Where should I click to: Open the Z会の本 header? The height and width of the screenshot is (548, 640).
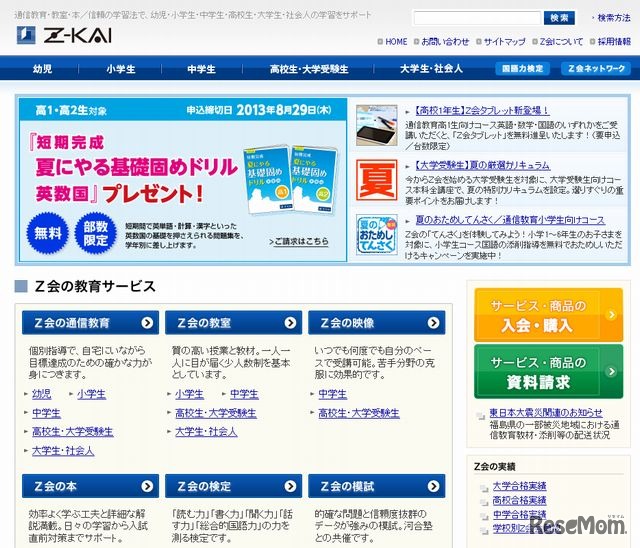pos(90,486)
